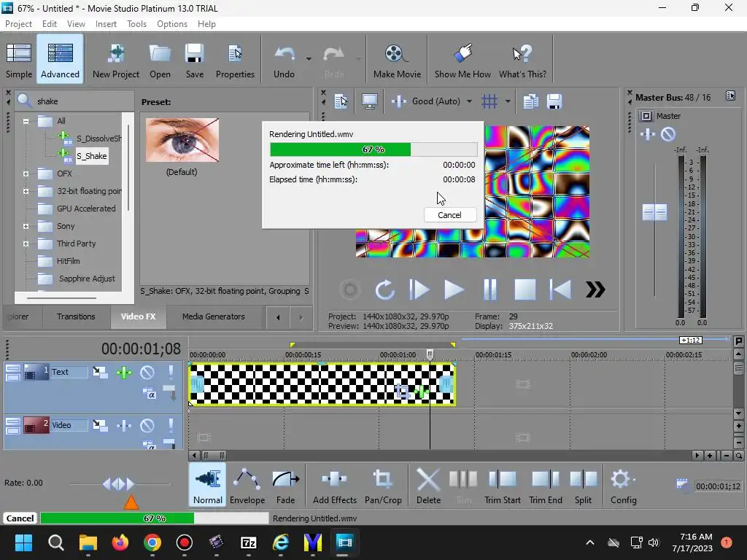Mute the Video track

click(x=147, y=425)
